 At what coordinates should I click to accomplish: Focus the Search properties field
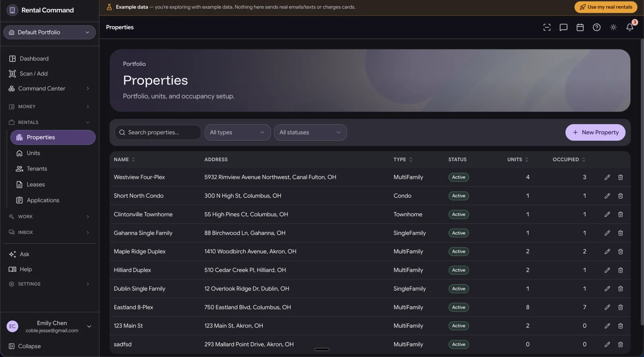point(158,132)
